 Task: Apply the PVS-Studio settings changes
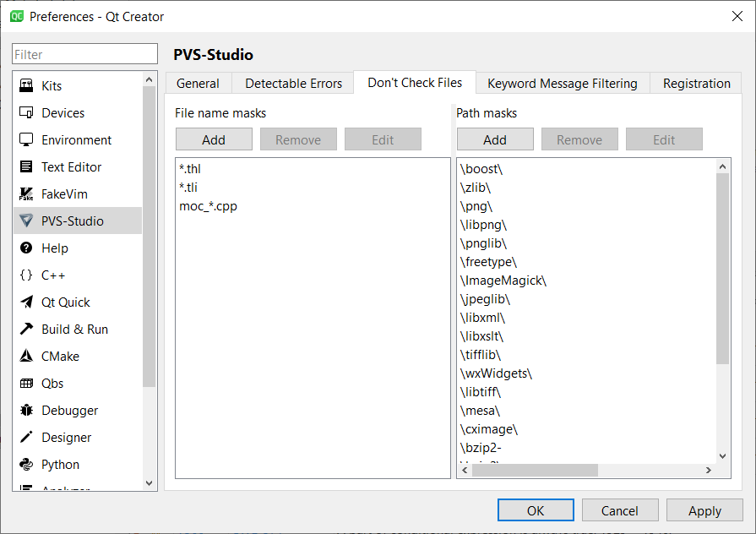(x=704, y=510)
